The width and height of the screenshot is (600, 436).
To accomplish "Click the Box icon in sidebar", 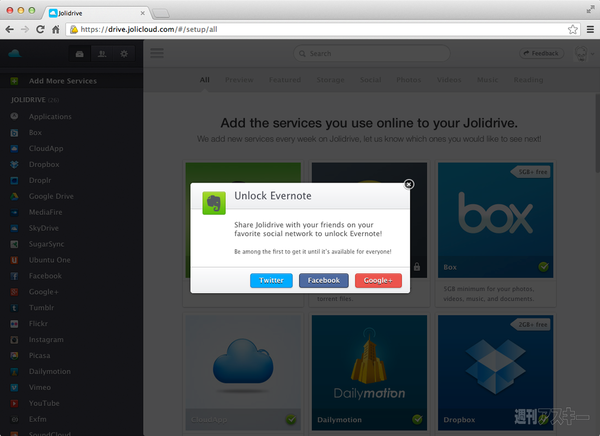I will click(14, 133).
